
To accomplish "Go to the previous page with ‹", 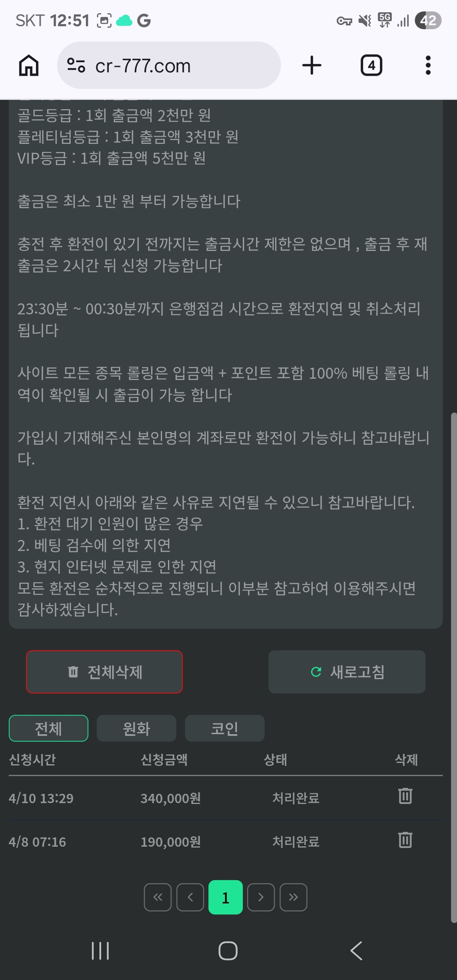I will [190, 897].
